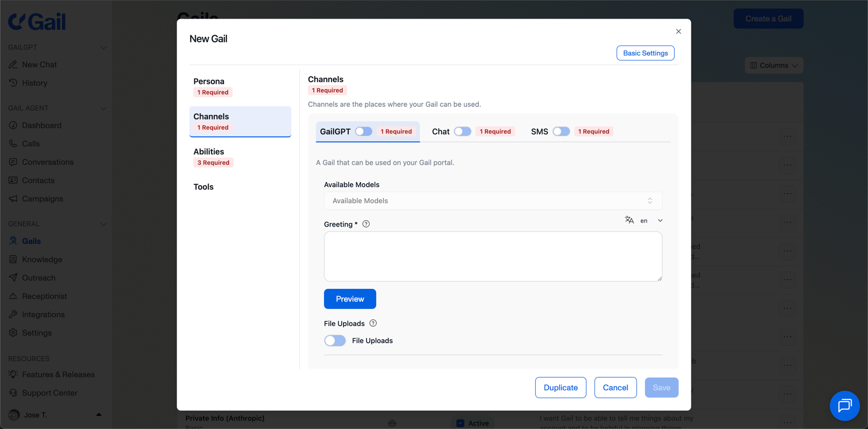Viewport: 868px width, 429px height.
Task: Click the Campaigns megaphone icon
Action: (13, 199)
